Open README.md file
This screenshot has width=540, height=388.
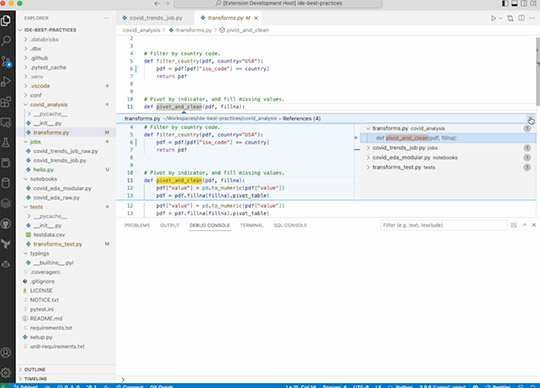(66, 318)
